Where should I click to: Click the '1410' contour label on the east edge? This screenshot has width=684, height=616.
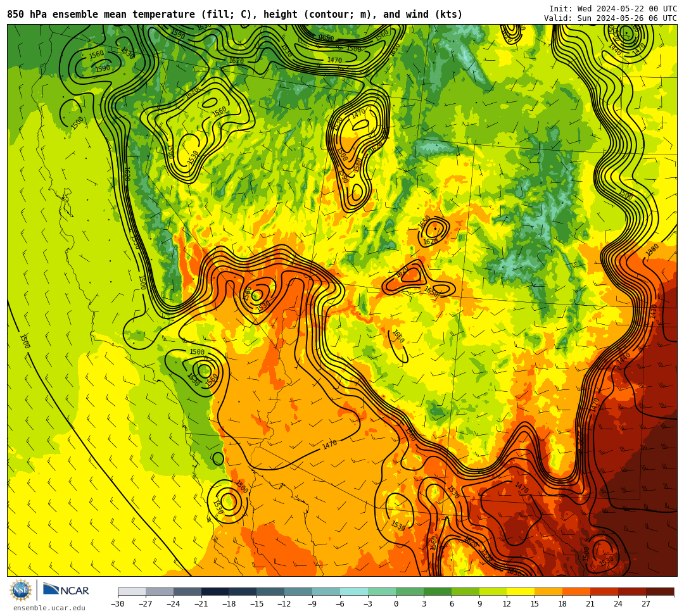(x=654, y=311)
